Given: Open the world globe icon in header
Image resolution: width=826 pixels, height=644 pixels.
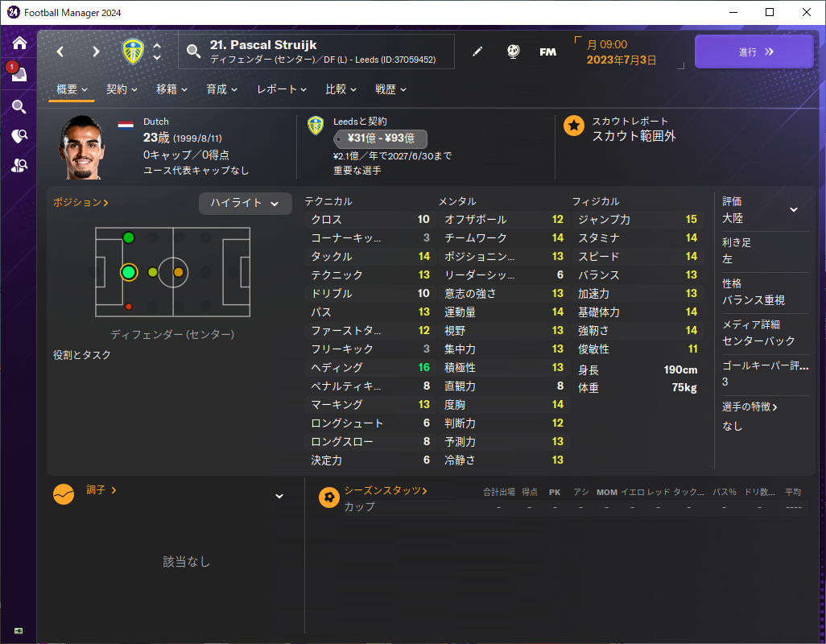Looking at the screenshot, I should pos(513,52).
